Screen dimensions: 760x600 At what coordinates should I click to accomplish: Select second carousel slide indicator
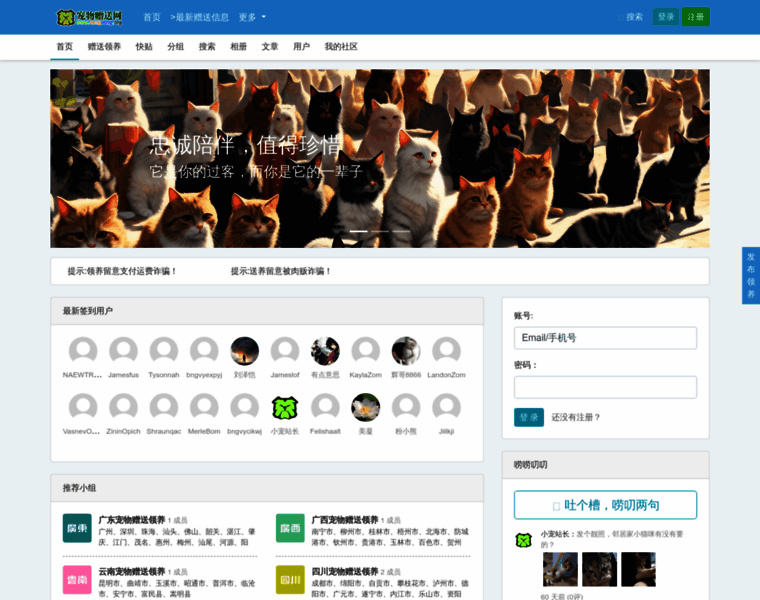coord(380,231)
